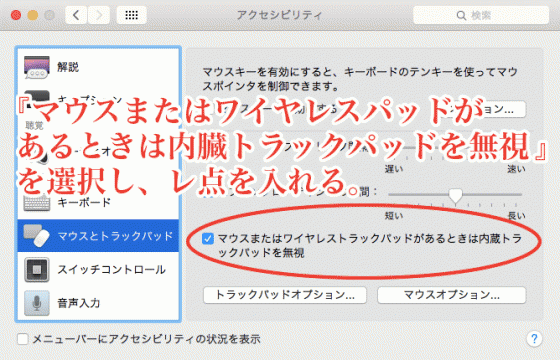Open the help question mark button

[x=534, y=339]
